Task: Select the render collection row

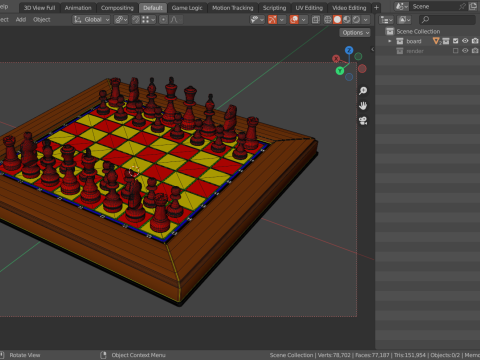Action: pyautogui.click(x=428, y=51)
